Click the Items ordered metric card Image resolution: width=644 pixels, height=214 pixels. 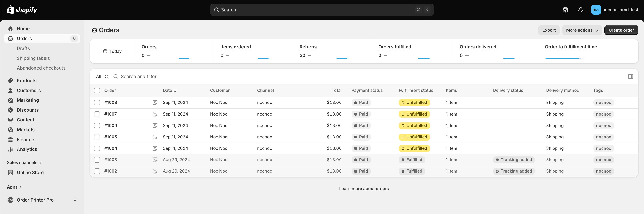253,51
